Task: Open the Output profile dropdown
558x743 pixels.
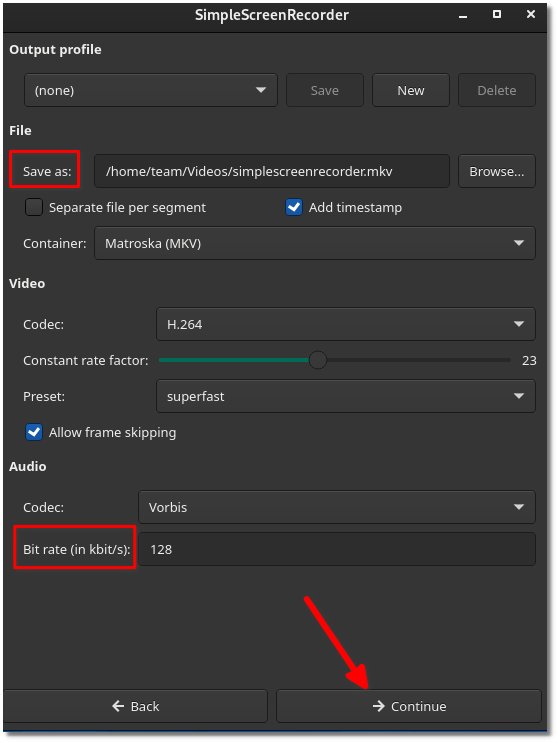Action: 151,90
